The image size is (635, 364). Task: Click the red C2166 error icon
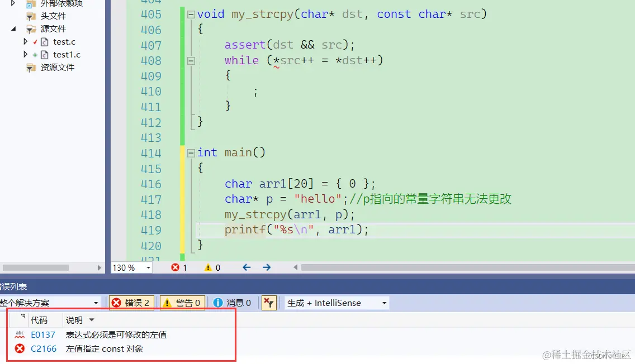click(20, 348)
